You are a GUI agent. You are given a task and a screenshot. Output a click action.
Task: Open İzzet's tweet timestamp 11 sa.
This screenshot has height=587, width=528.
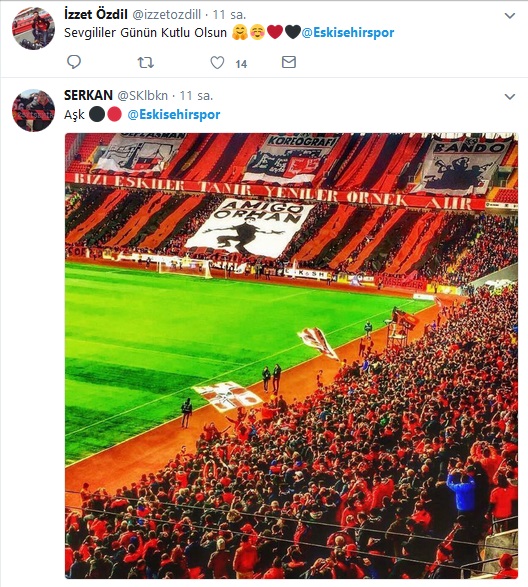tap(229, 15)
